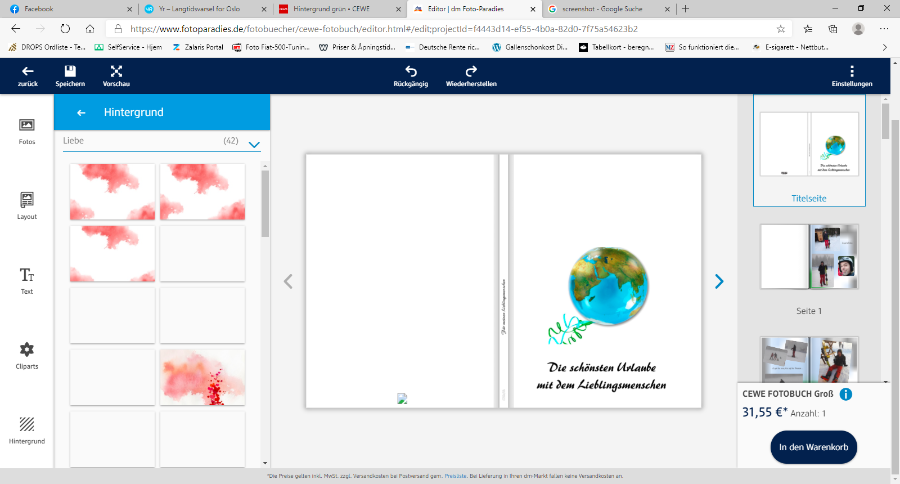Click cover title text Die schönsten Urlaube
Screen dimensions: 900x484
(x=602, y=367)
